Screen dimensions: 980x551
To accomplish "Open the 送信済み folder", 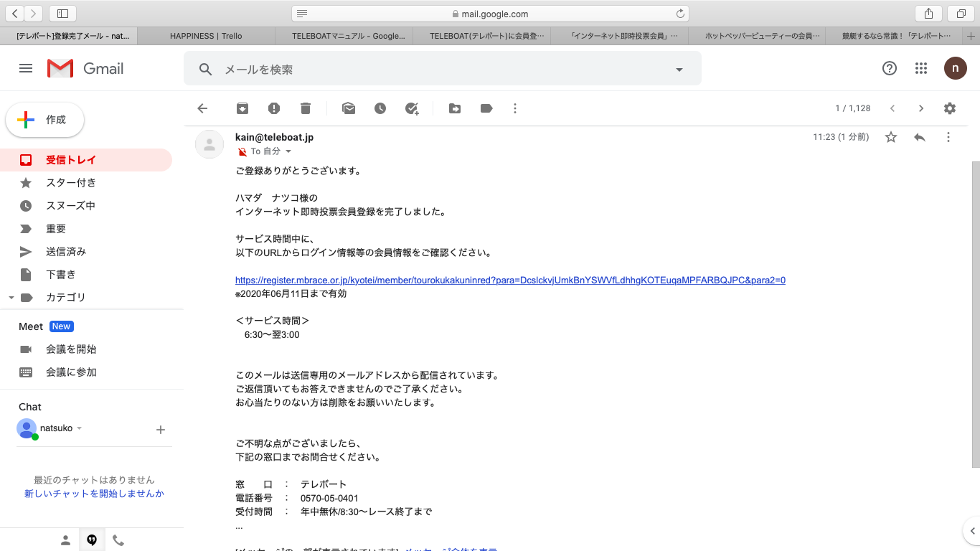I will (x=66, y=252).
